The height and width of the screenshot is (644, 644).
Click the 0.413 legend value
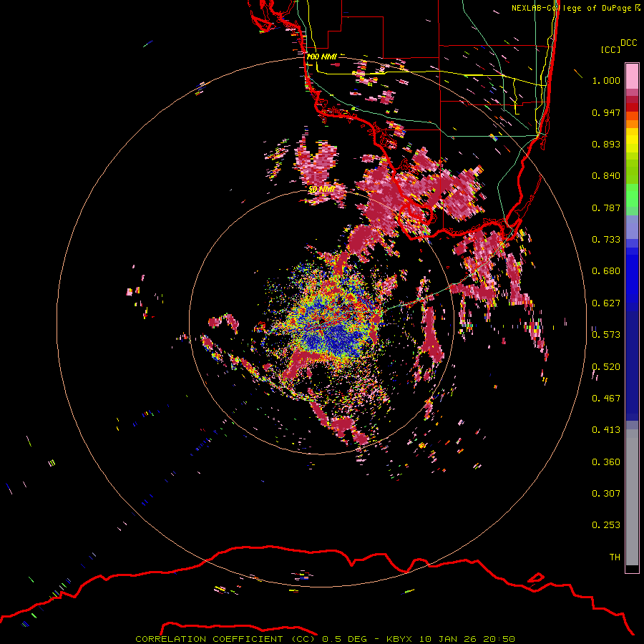click(606, 430)
